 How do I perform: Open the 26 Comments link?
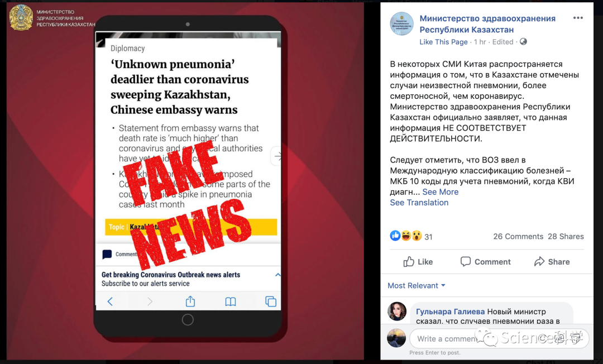pos(518,236)
